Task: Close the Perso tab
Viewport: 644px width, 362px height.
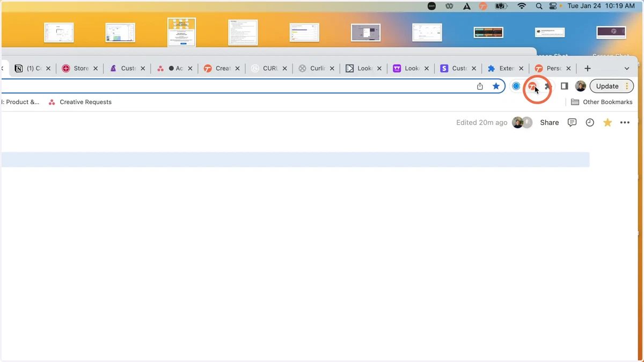Action: click(x=568, y=69)
